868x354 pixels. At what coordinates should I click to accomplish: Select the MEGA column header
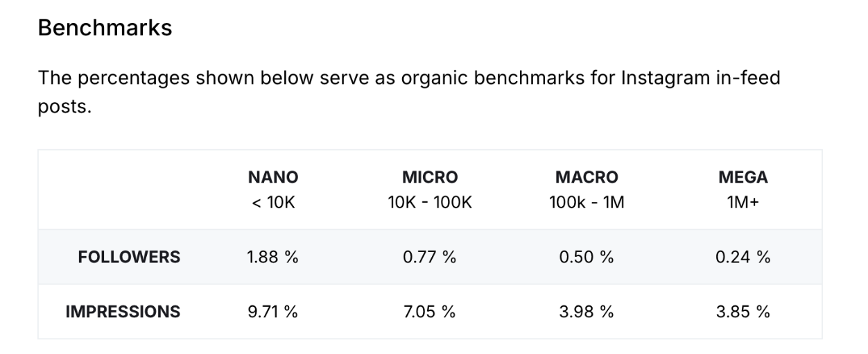pyautogui.click(x=743, y=177)
